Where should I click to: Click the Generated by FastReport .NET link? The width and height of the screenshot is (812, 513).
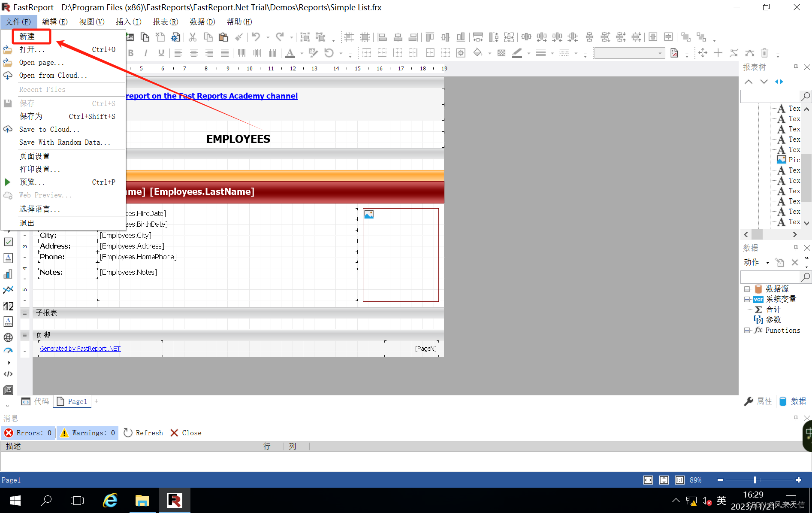pyautogui.click(x=79, y=348)
